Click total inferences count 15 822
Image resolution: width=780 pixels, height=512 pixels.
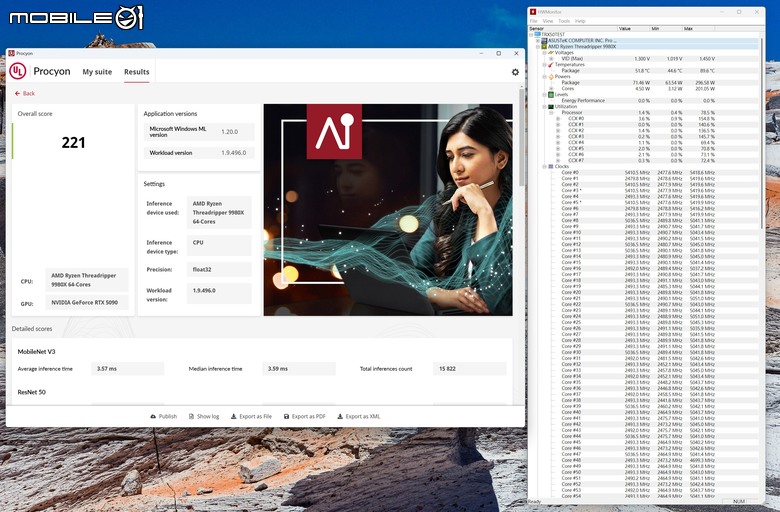pyautogui.click(x=469, y=369)
